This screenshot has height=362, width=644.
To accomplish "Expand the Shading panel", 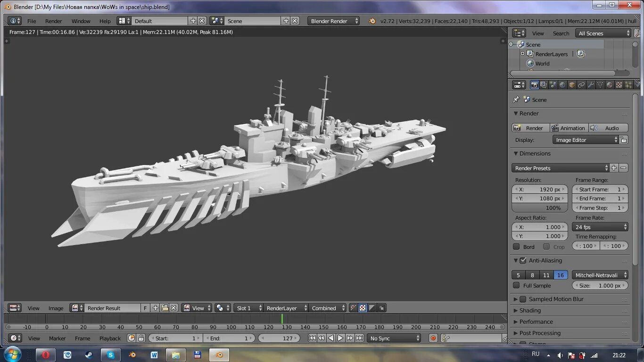I will 530,310.
